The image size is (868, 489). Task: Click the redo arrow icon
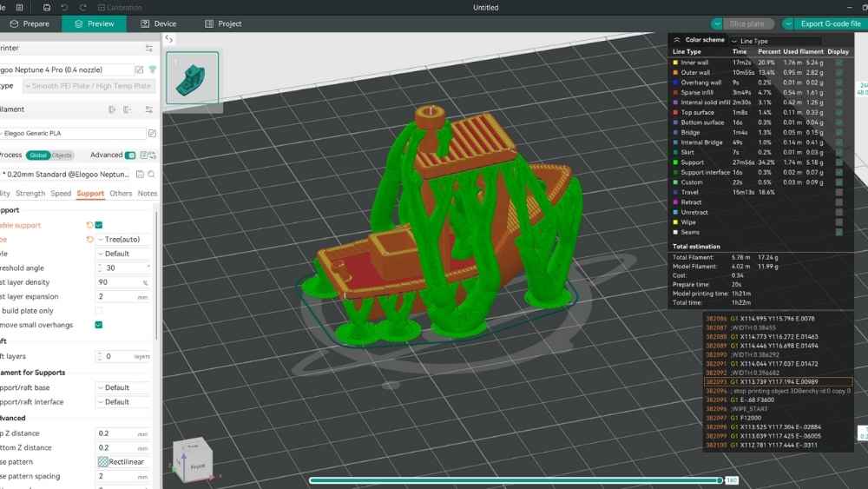[x=82, y=7]
